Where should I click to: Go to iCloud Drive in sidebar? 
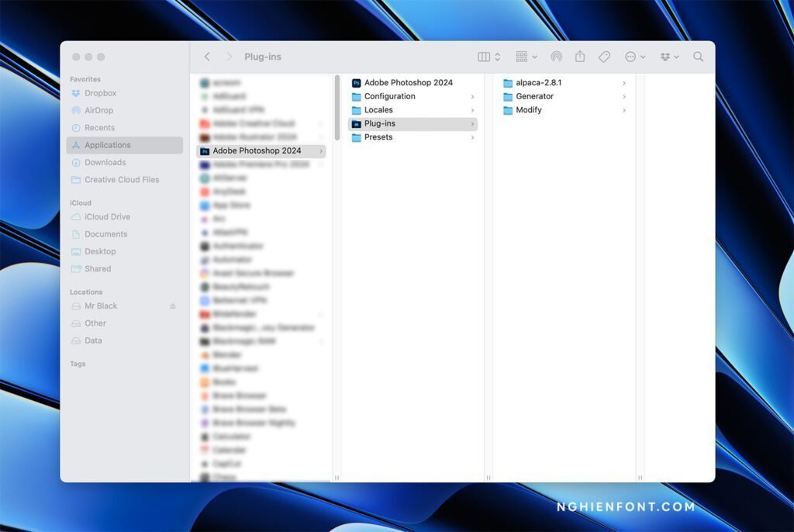pyautogui.click(x=107, y=216)
